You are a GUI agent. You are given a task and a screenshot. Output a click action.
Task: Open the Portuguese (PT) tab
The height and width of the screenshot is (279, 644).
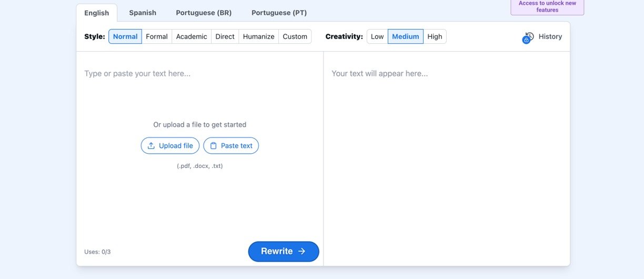pyautogui.click(x=279, y=13)
